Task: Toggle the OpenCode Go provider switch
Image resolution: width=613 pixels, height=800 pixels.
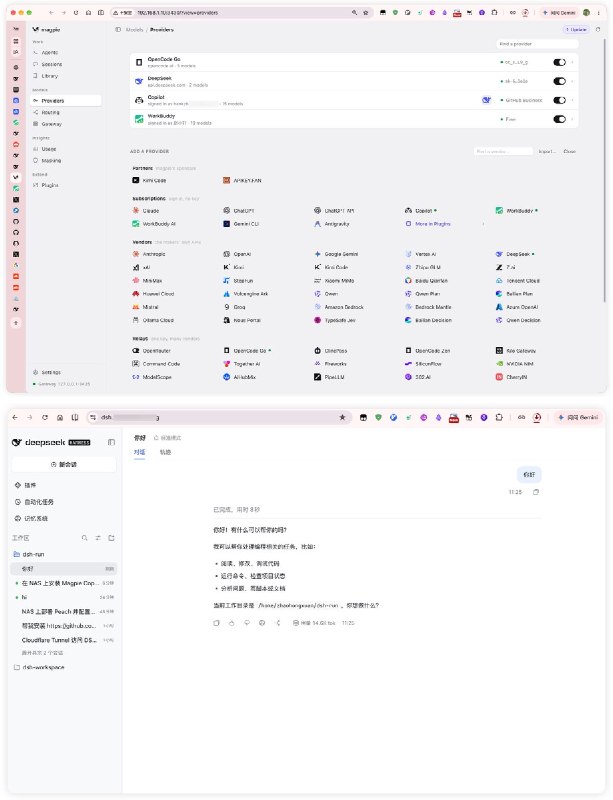Action: click(x=559, y=62)
